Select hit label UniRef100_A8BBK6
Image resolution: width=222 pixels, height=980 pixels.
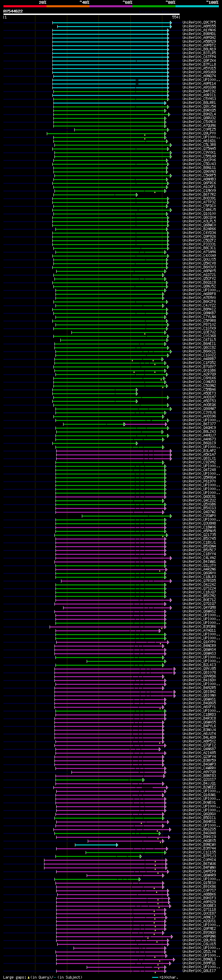click(199, 894)
